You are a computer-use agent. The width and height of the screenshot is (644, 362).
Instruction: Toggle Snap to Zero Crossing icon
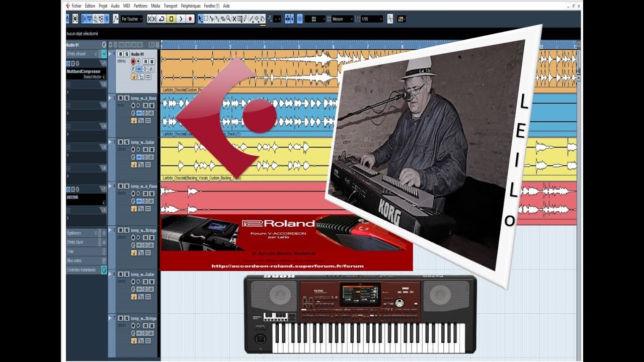pyautogui.click(x=390, y=19)
